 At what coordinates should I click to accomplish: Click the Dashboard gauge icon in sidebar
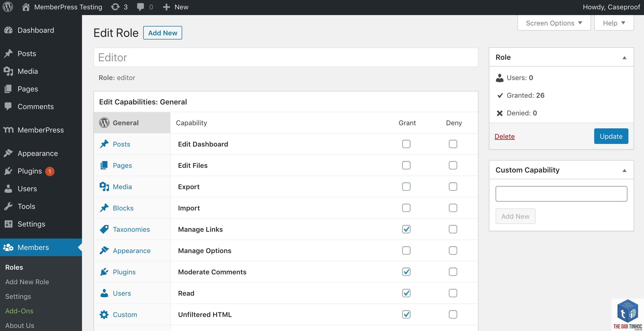pyautogui.click(x=8, y=30)
